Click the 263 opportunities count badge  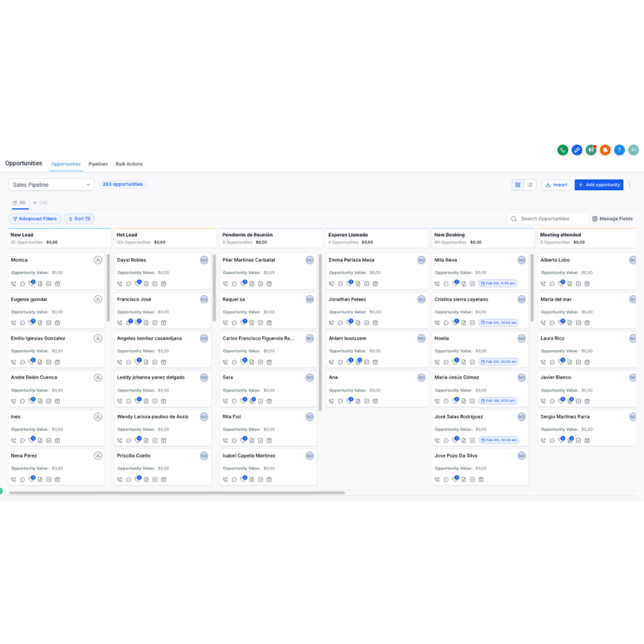click(123, 184)
